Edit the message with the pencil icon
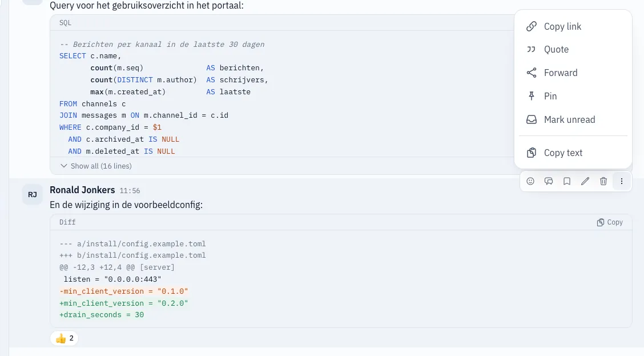This screenshot has height=356, width=644. [585, 181]
